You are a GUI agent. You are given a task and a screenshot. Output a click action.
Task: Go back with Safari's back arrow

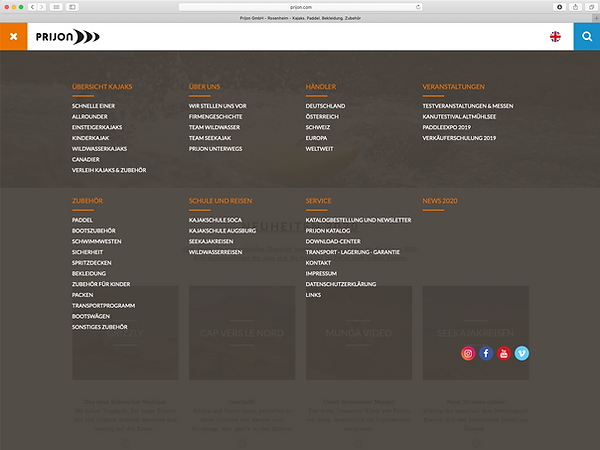pyautogui.click(x=33, y=7)
